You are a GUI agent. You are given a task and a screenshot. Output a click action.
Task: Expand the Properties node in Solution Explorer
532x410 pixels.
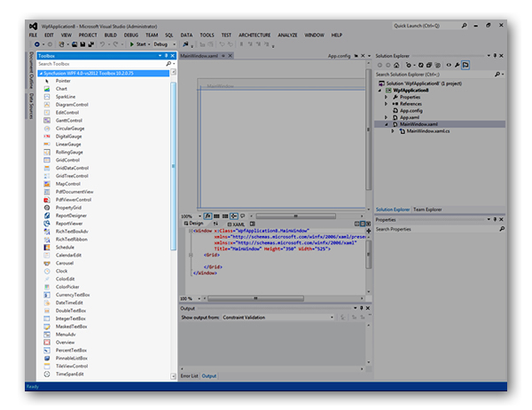click(386, 97)
